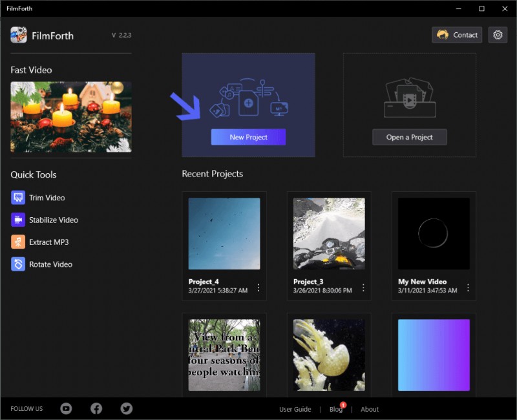Open the User Guide
517x420 pixels.
pos(295,409)
